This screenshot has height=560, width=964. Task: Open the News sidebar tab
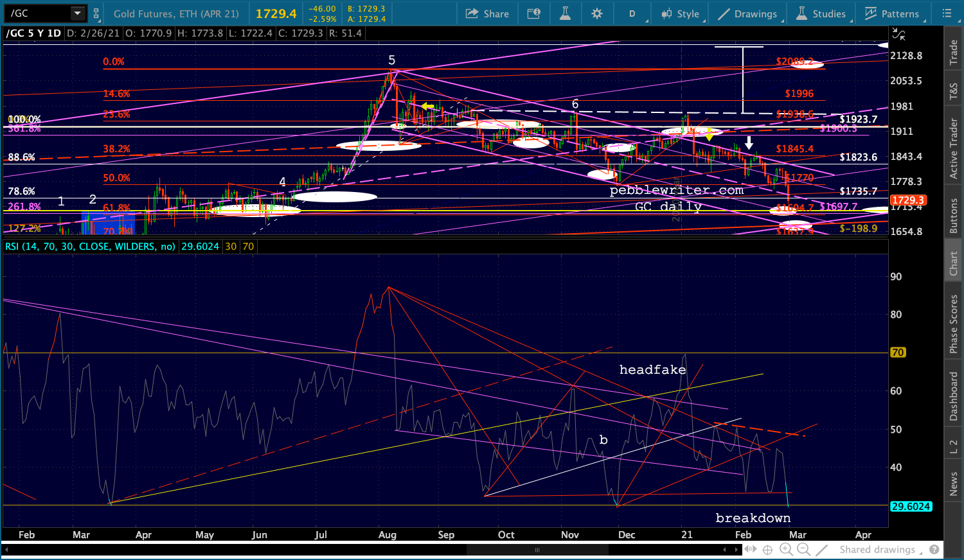954,484
